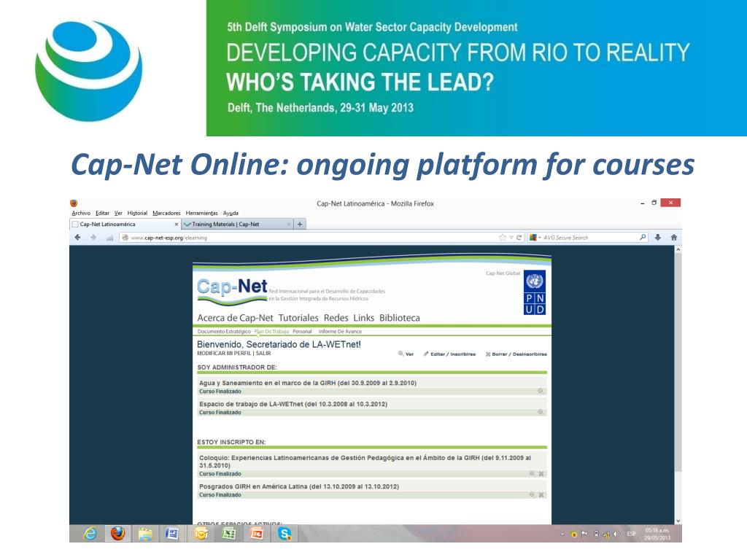The height and width of the screenshot is (560, 747).
Task: Click the AVG Secure Search field
Action: 589,237
